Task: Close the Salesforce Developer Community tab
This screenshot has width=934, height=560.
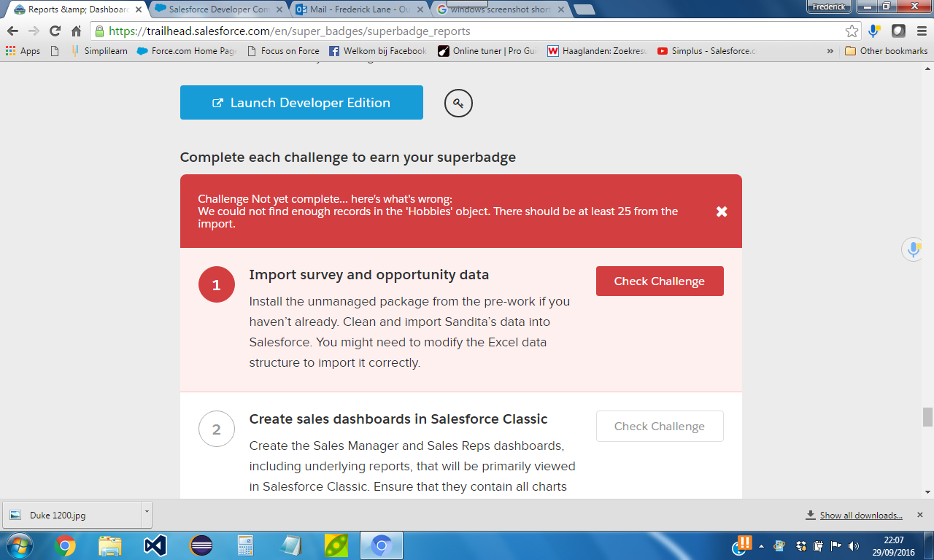Action: click(x=280, y=9)
